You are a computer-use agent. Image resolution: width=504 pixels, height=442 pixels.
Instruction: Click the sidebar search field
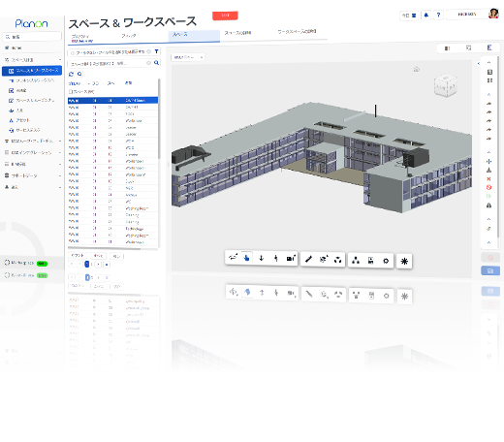coord(32,37)
